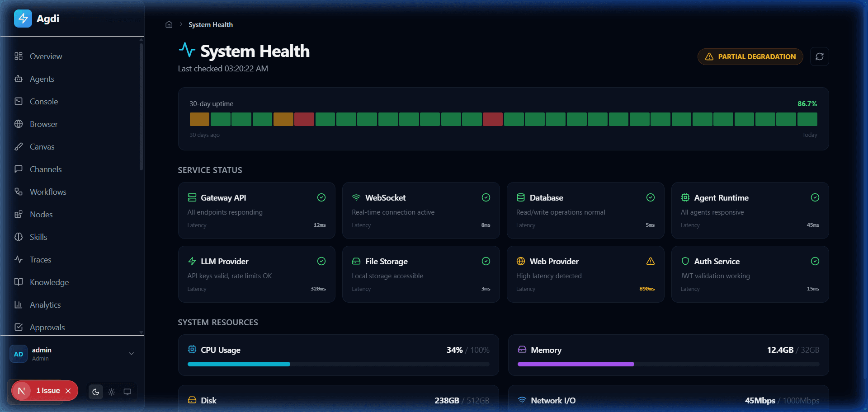Open the Agents panel
868x412 pixels.
[x=42, y=79]
